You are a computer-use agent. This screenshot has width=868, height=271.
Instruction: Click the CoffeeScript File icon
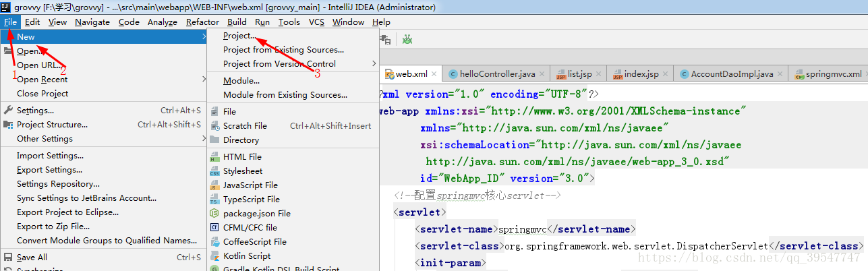point(214,242)
